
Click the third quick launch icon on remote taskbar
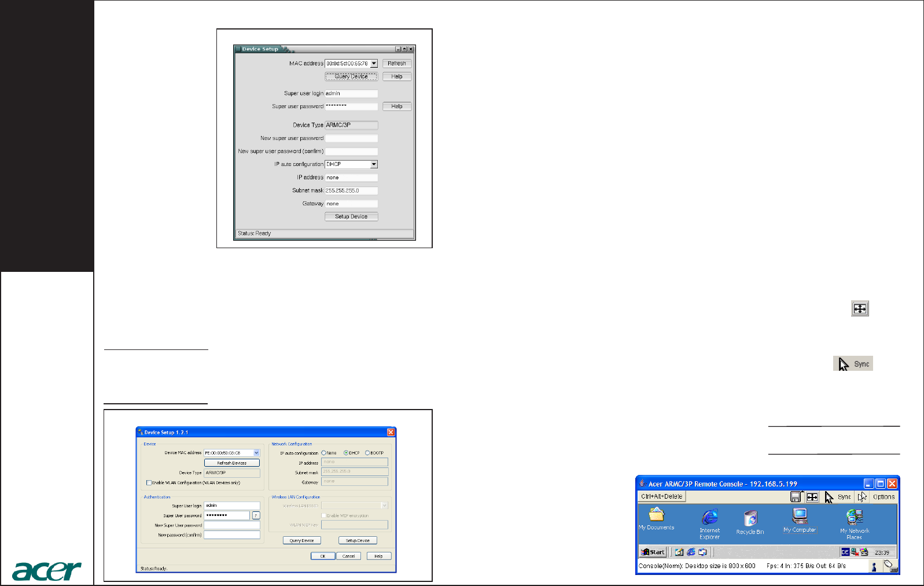[702, 552]
